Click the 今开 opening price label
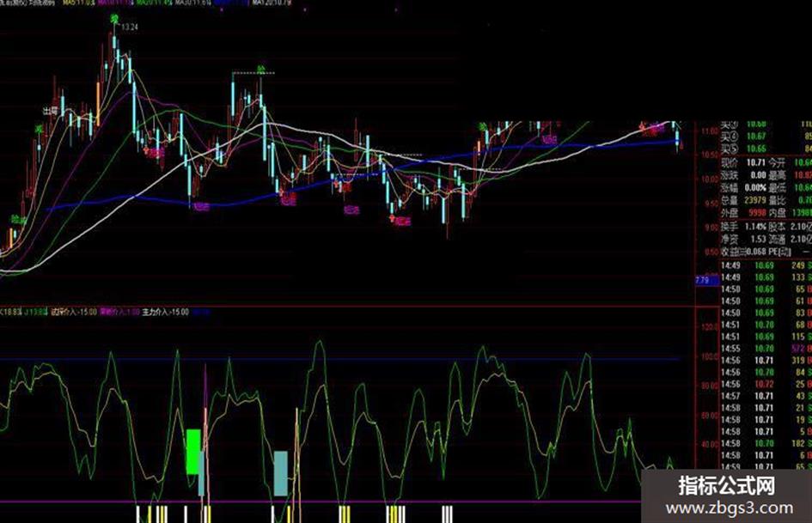The width and height of the screenshot is (812, 523). pos(777,162)
